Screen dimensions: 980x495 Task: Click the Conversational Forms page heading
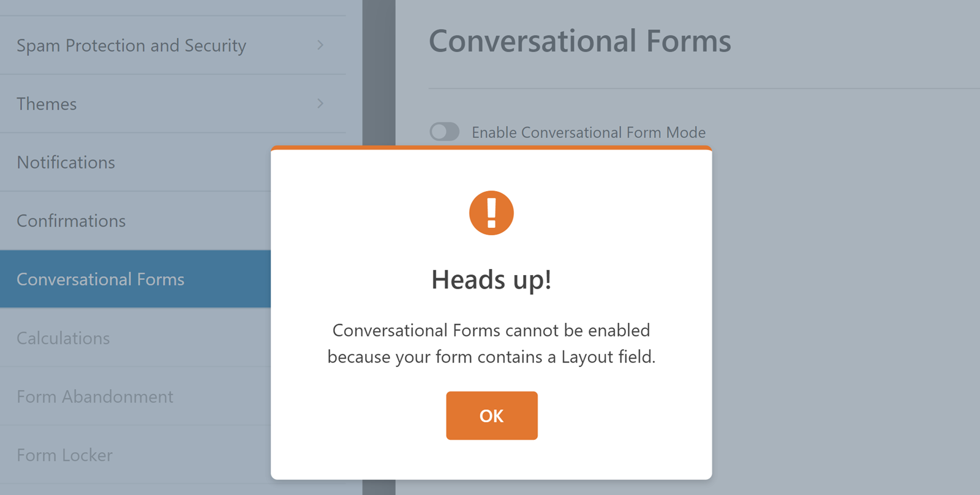pos(580,41)
